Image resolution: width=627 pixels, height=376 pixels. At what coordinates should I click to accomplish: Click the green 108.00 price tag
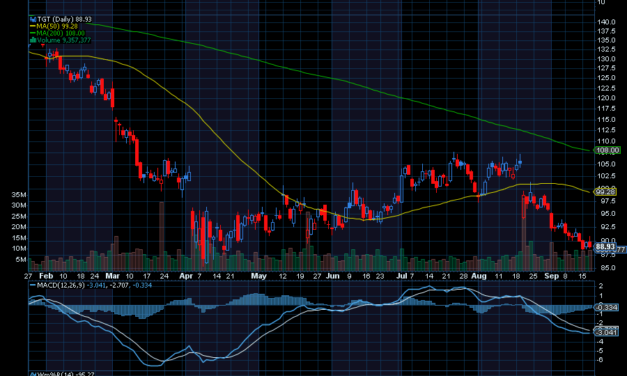[x=607, y=150]
